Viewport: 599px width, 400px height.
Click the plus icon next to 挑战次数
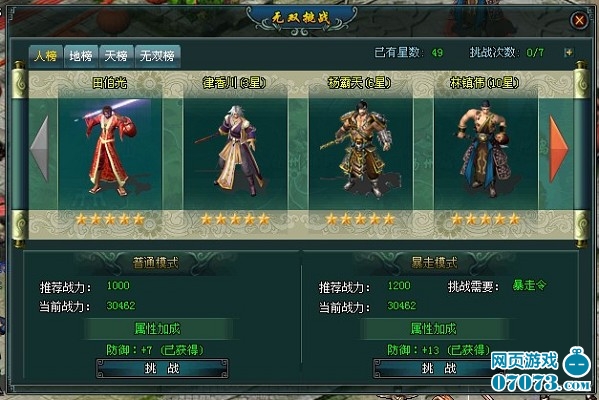click(x=569, y=52)
